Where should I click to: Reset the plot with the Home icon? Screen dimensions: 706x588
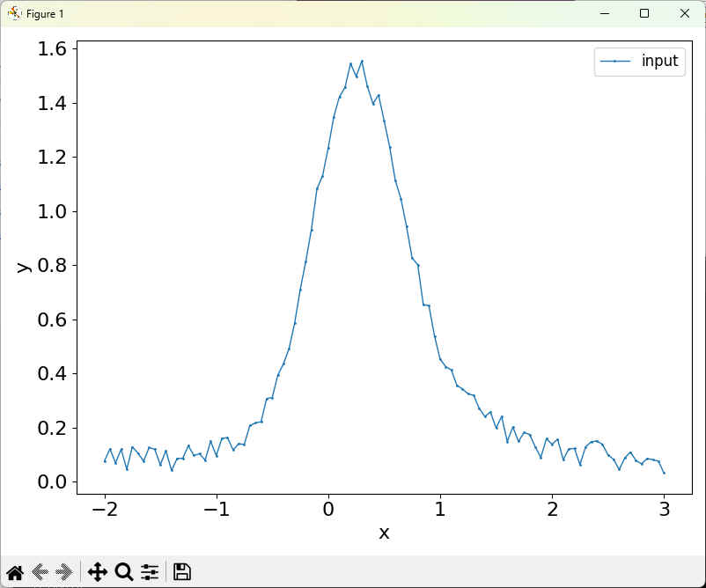tap(15, 572)
